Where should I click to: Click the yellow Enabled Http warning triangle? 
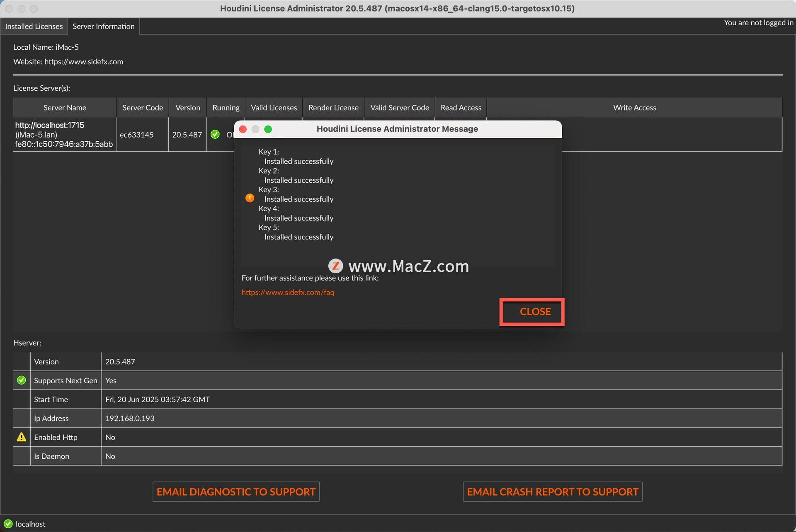coord(21,437)
